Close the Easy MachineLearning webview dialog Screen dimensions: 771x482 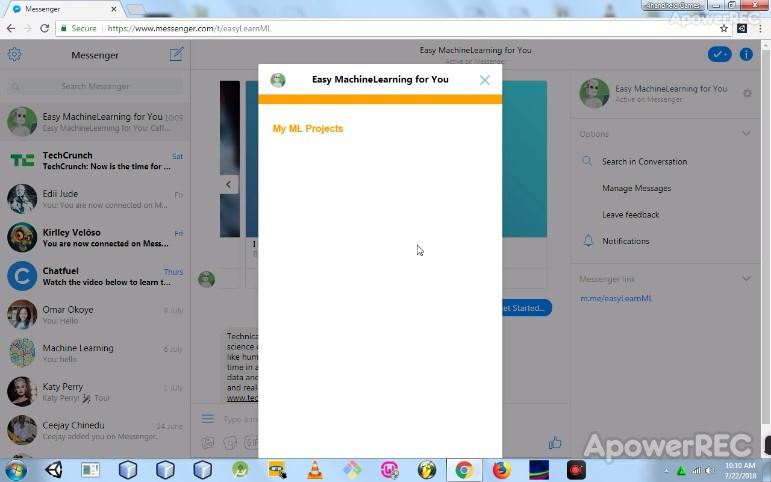484,80
